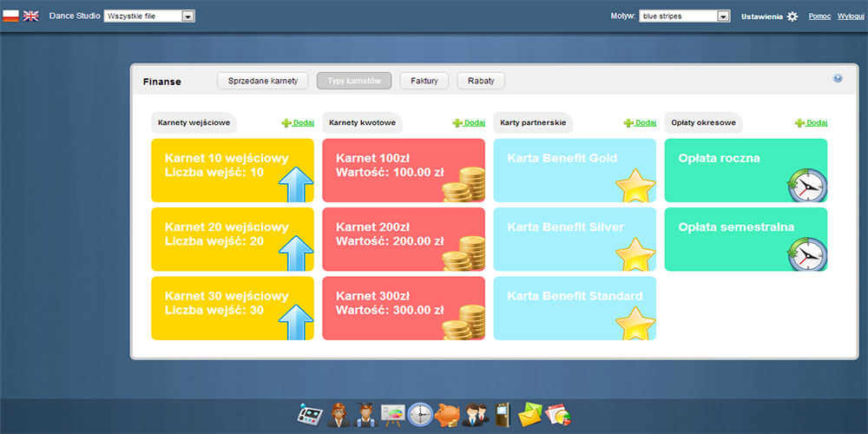
Task: Click coins icon on Karnet 100zł card
Action: click(x=464, y=185)
